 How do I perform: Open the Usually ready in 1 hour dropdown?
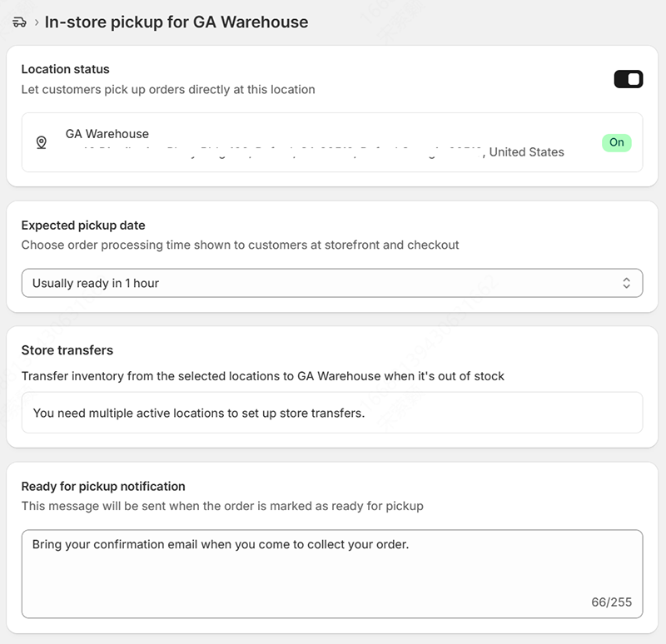coord(332,283)
